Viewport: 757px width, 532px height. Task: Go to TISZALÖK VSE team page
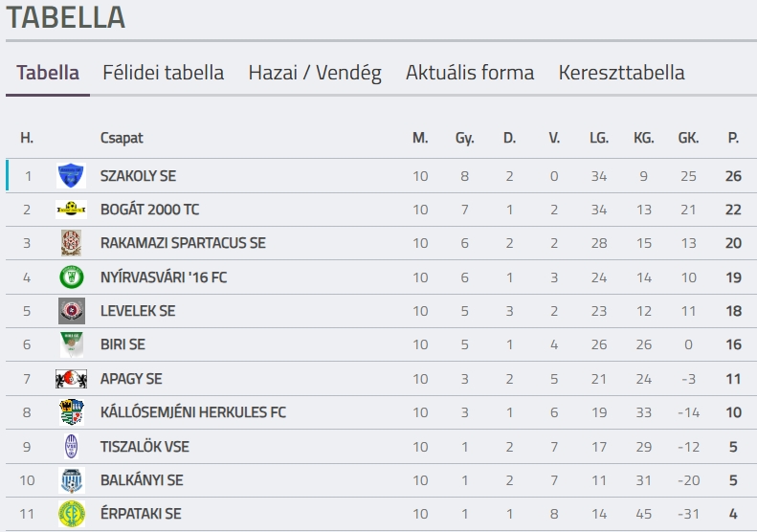[143, 446]
